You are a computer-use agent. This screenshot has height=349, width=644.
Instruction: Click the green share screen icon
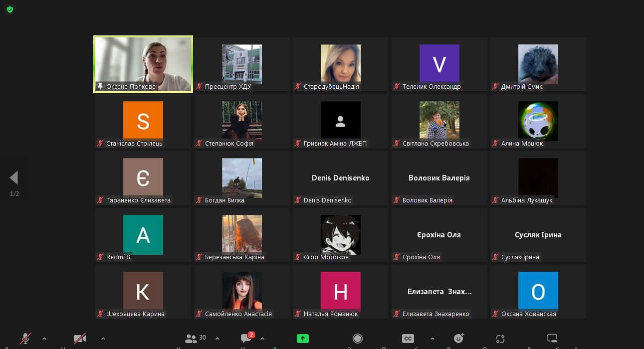point(303,339)
